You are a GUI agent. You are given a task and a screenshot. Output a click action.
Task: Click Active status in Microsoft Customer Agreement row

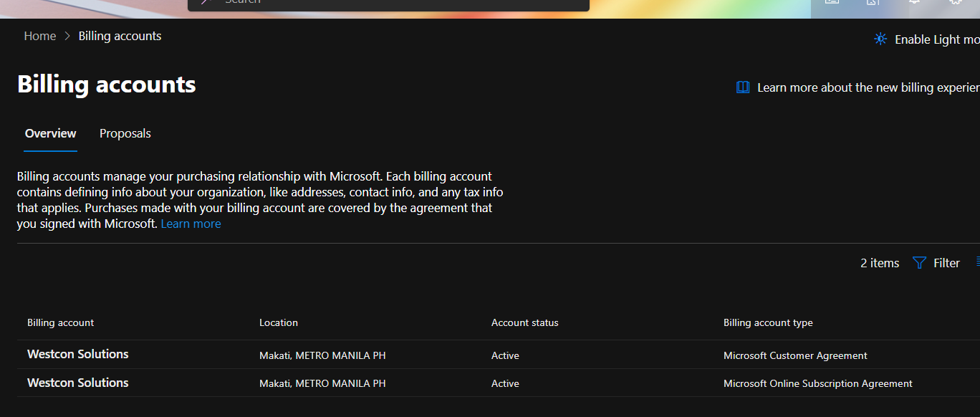point(505,355)
